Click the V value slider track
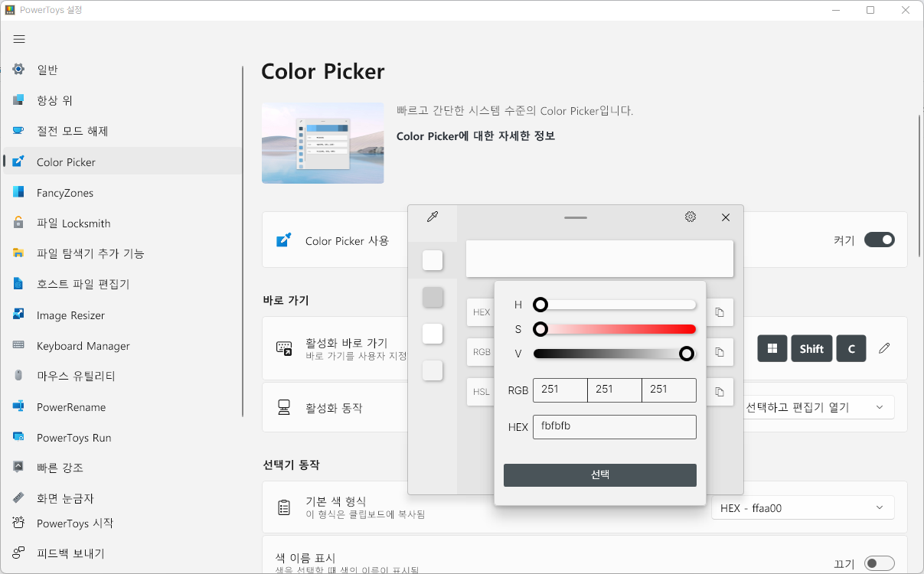Image resolution: width=924 pixels, height=574 pixels. point(615,354)
